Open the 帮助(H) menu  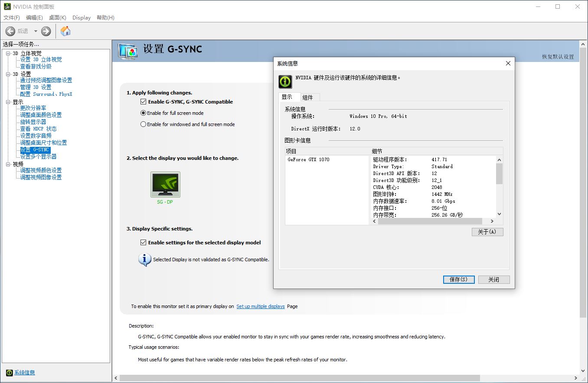click(x=105, y=18)
